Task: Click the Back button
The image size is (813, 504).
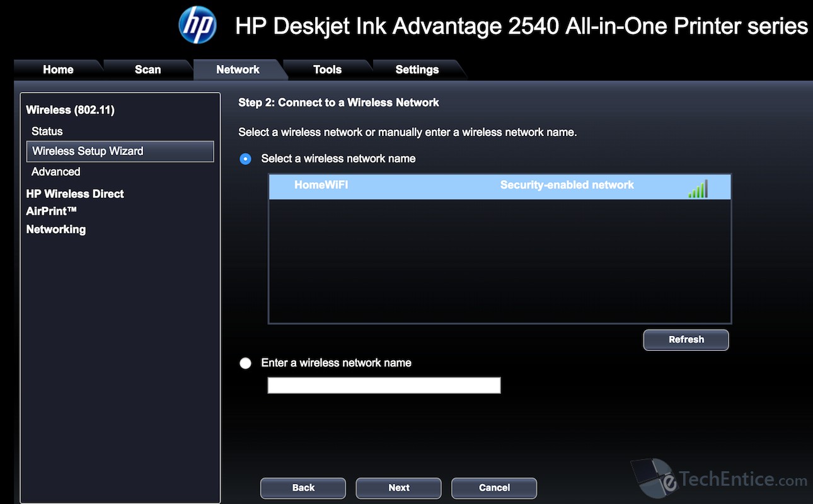Action: click(303, 488)
